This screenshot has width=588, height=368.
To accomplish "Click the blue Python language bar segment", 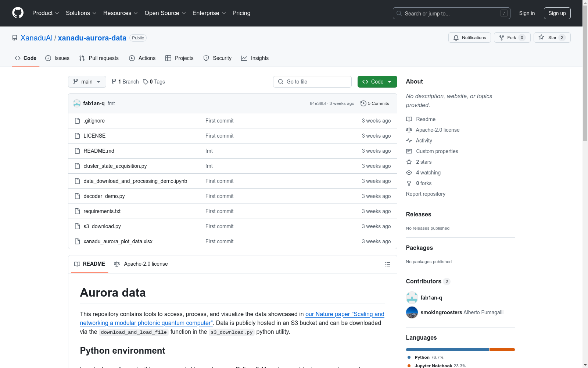I will (x=447, y=350).
